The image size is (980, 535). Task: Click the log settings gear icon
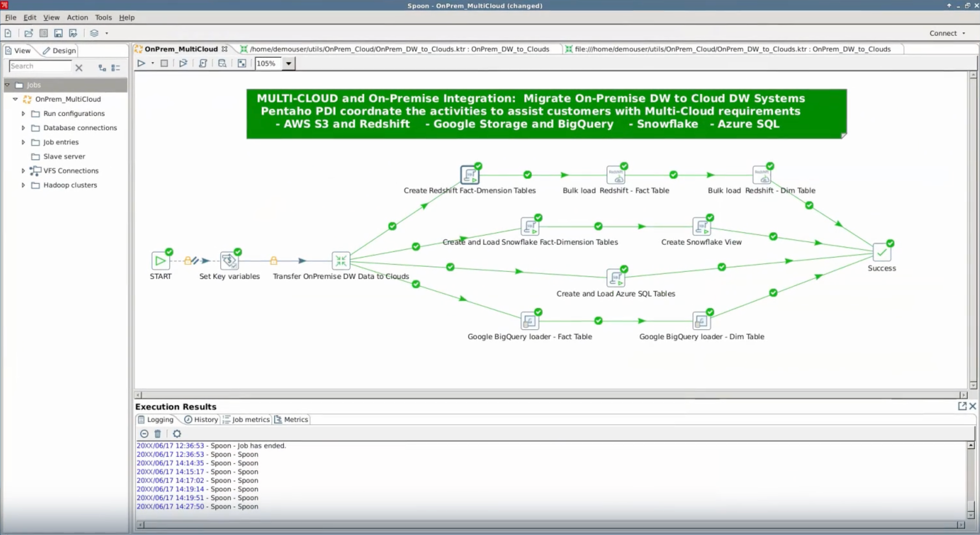point(177,434)
